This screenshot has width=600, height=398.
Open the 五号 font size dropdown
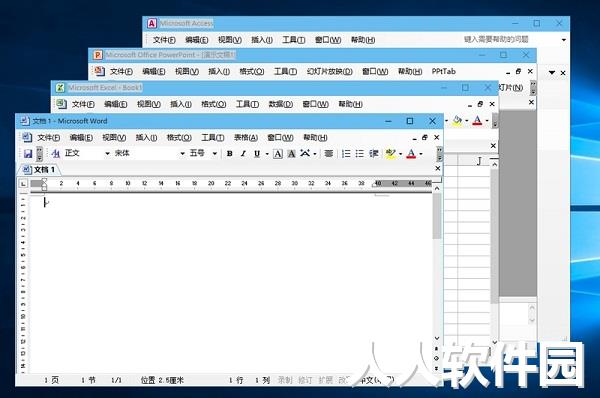(215, 153)
